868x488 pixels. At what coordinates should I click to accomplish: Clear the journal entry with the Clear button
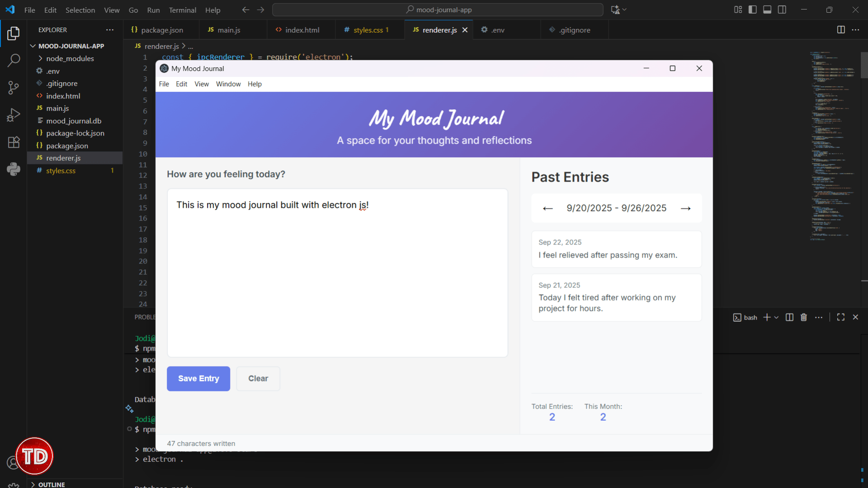(x=258, y=378)
